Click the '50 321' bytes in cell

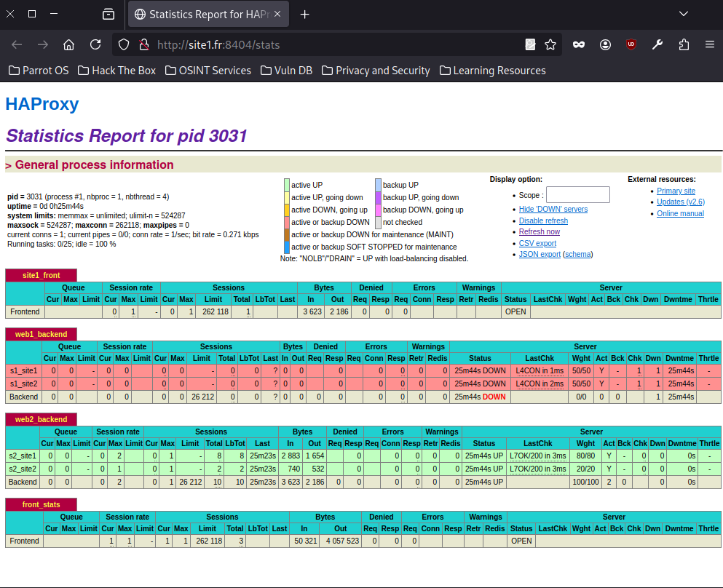click(x=306, y=541)
